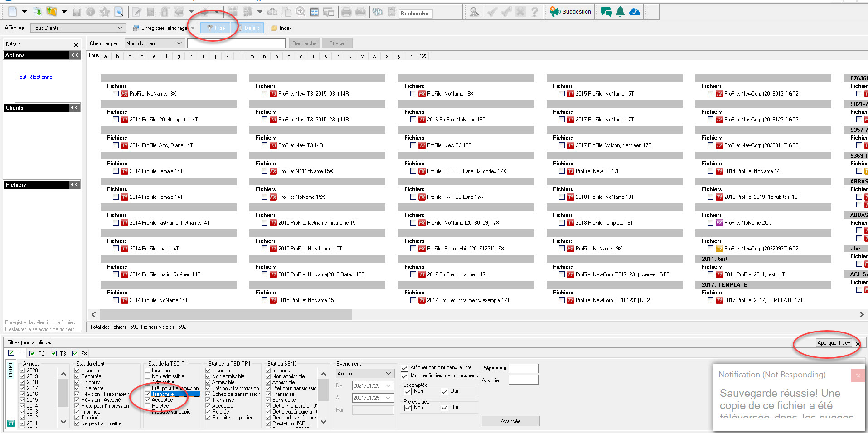
Task: Click the Index folder icon
Action: (x=274, y=28)
